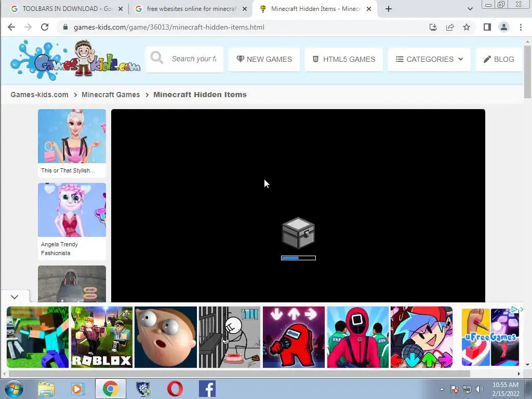This screenshot has width=532, height=399.
Task: Click the horizontal scrollbar right arrow
Action: coord(519,374)
